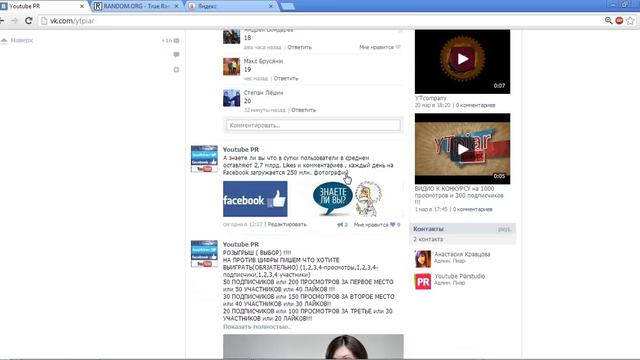640x360 pixels.
Task: Open the Youtube Parstudio contact link
Action: coord(460,276)
